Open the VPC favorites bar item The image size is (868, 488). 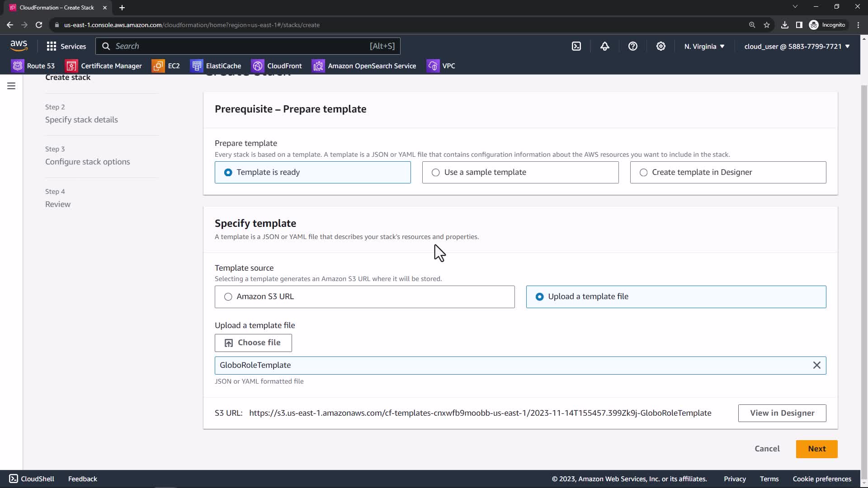[441, 66]
